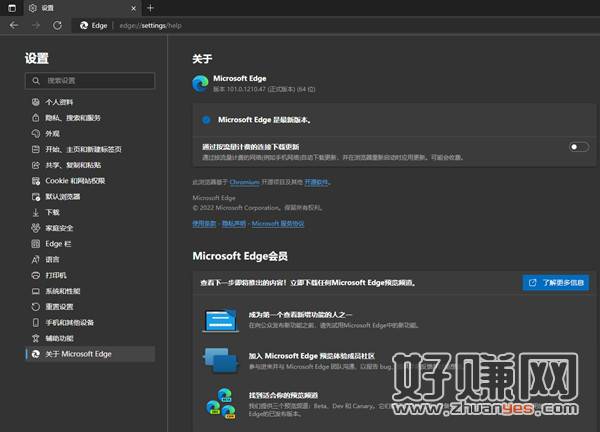
Task: Click the 了解更多信息 button
Action: click(555, 283)
